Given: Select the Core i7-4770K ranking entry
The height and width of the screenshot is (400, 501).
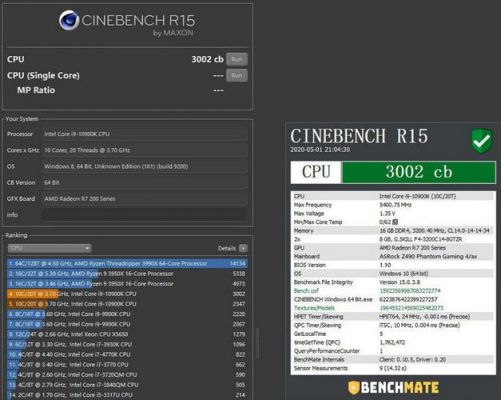Looking at the screenshot, I should pyautogui.click(x=127, y=355).
